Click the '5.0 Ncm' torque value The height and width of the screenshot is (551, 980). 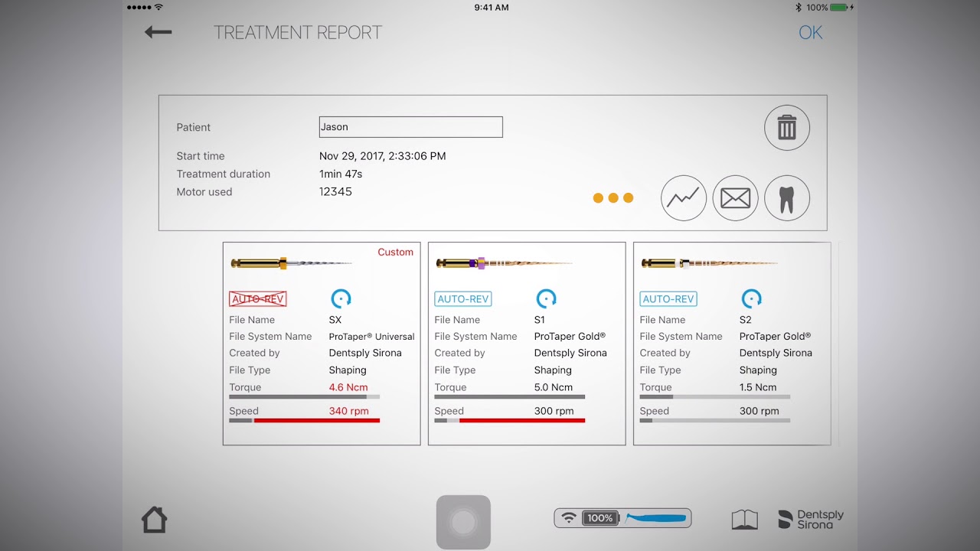(x=554, y=387)
